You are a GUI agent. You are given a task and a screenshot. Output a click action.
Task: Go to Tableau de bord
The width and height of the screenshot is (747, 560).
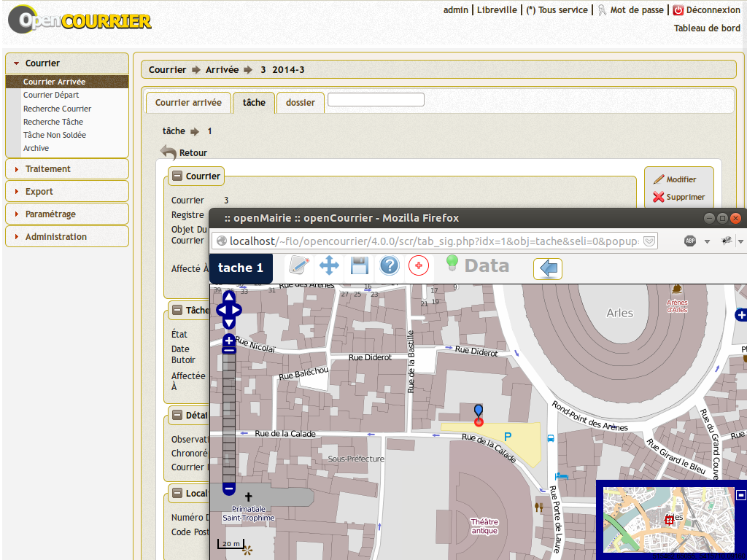[707, 28]
